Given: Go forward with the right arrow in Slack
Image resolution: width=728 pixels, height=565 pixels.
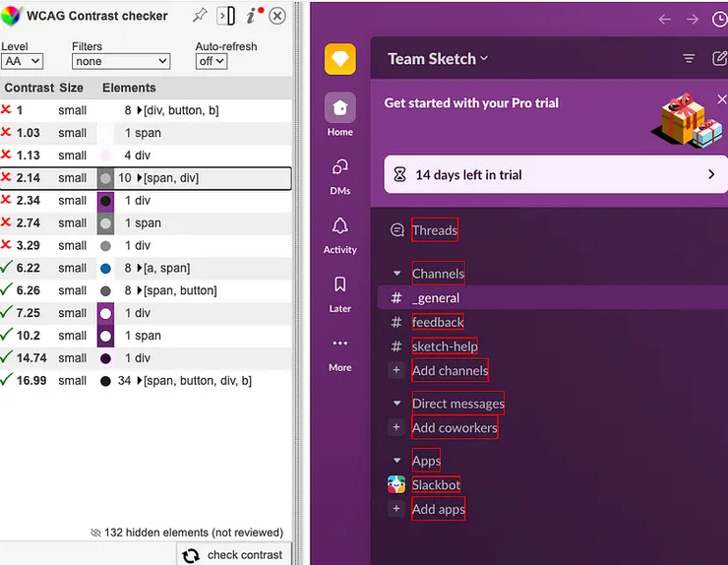Looking at the screenshot, I should [x=692, y=19].
